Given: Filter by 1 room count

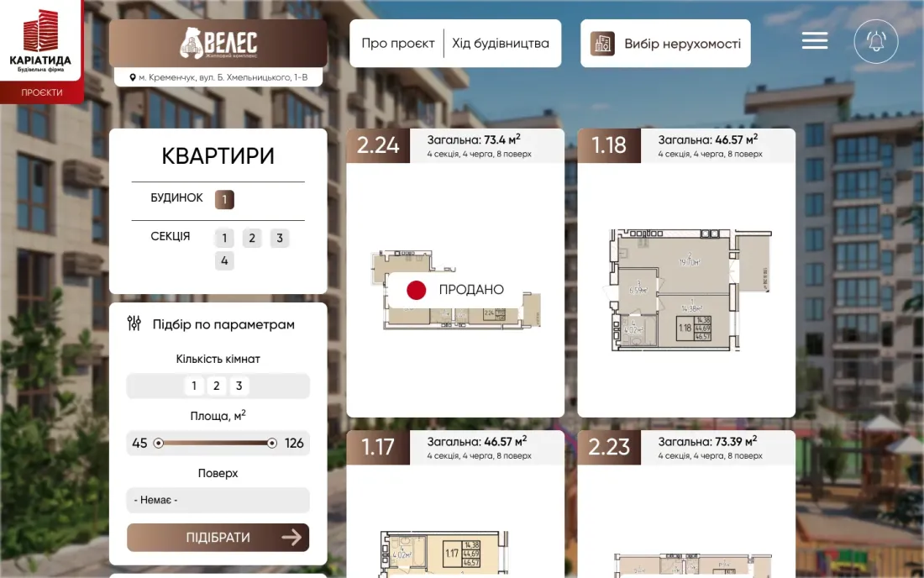Looking at the screenshot, I should coord(194,386).
